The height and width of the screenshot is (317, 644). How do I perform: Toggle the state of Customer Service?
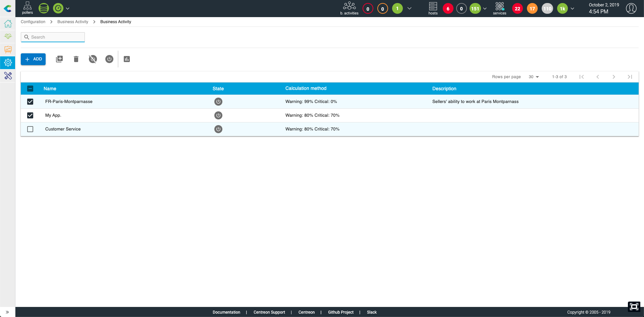click(x=218, y=129)
